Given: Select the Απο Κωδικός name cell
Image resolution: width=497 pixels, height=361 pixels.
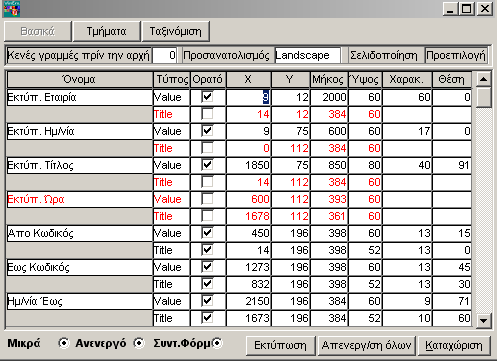Looking at the screenshot, I should pos(80,233).
